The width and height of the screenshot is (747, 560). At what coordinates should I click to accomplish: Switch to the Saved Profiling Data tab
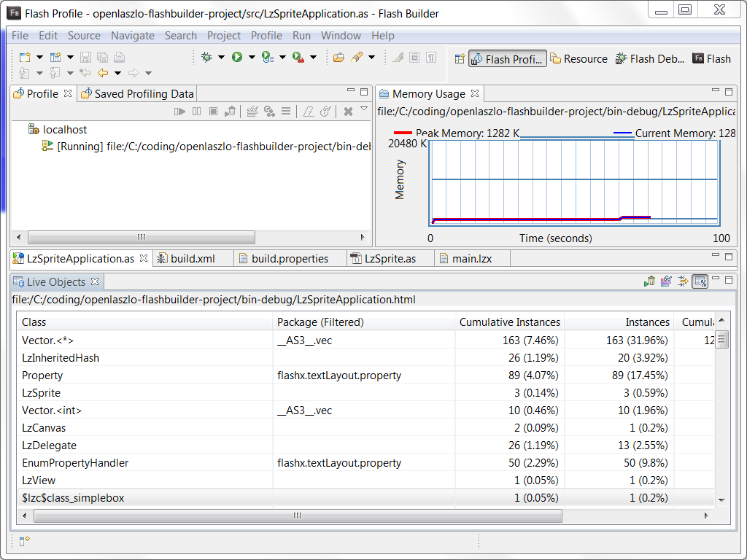(x=138, y=94)
